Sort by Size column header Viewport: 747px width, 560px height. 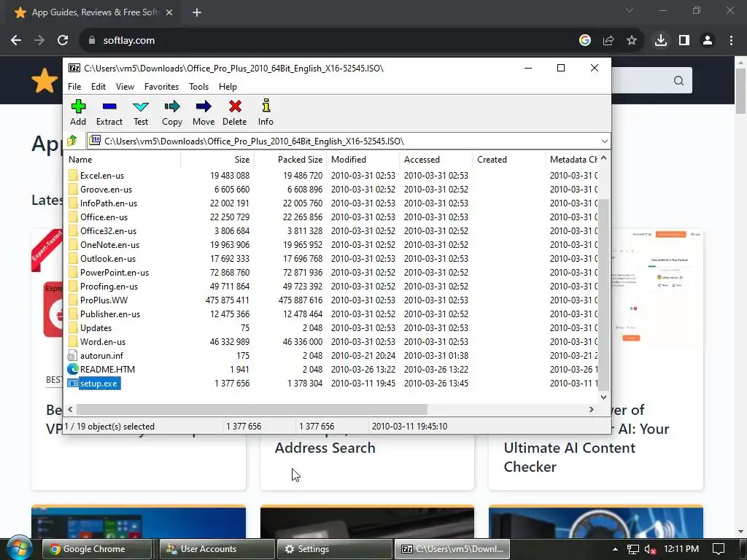click(217, 160)
